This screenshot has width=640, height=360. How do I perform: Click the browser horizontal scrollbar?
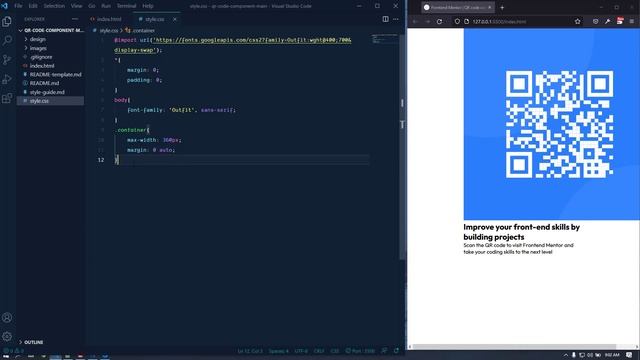[x=514, y=347]
